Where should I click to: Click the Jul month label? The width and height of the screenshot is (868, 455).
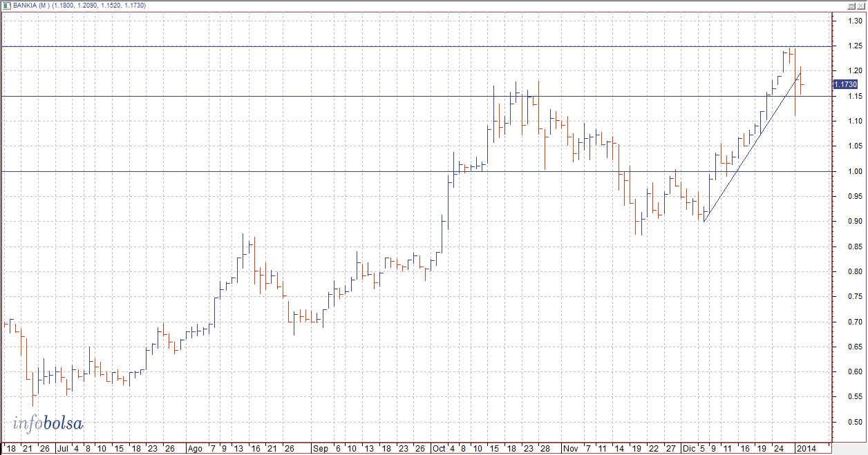[62, 448]
